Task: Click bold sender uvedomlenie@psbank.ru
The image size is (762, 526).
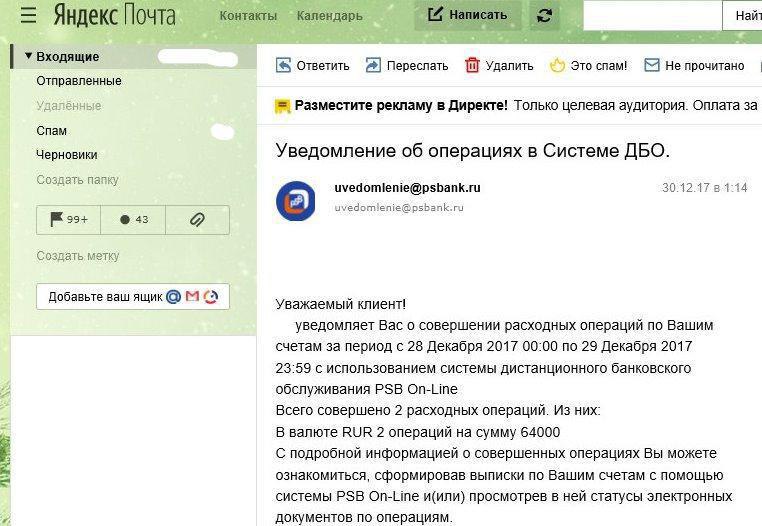Action: tap(407, 188)
